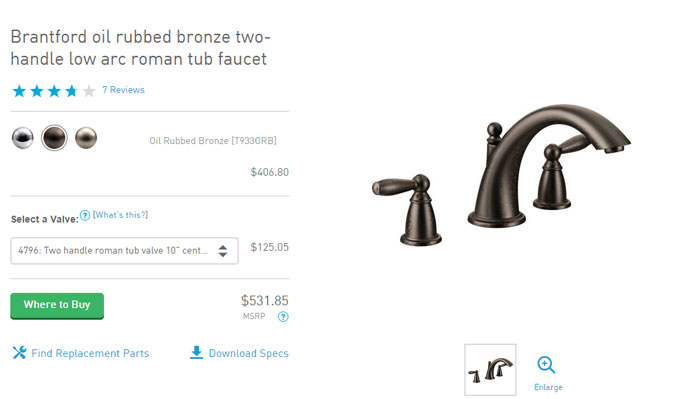700x399 pixels.
Task: Select the chrome finish swatch
Action: (x=22, y=138)
